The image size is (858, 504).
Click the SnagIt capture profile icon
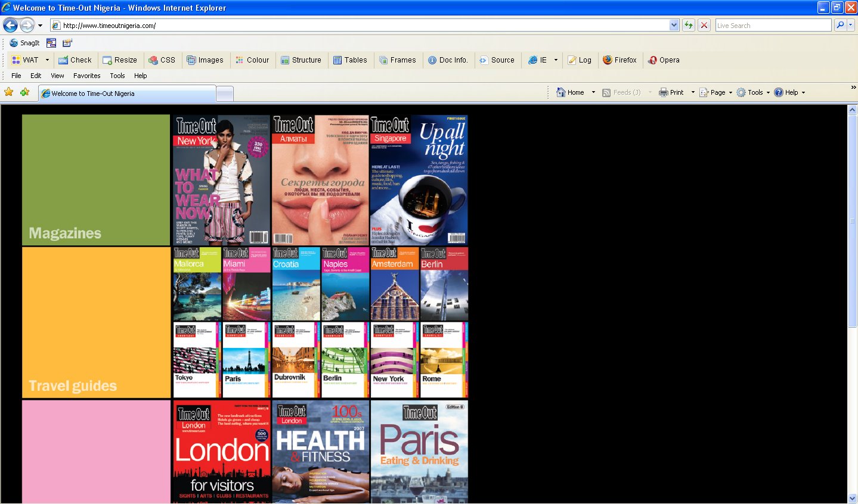click(67, 43)
